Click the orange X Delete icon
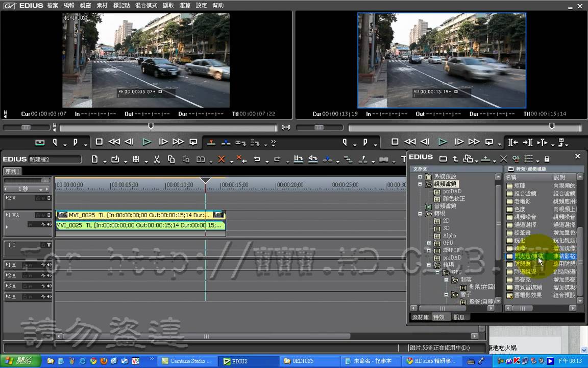This screenshot has height=368, width=588. 221,159
